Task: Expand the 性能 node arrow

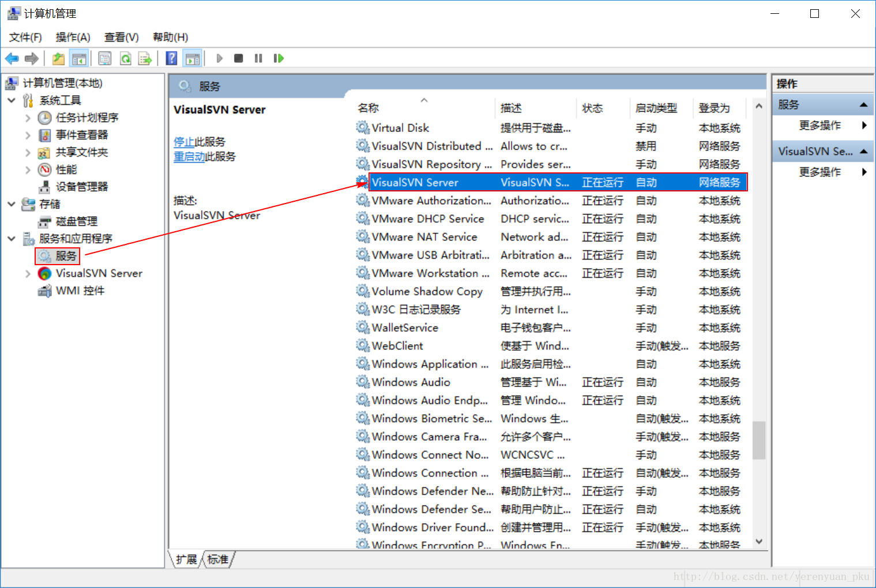Action: 28,169
